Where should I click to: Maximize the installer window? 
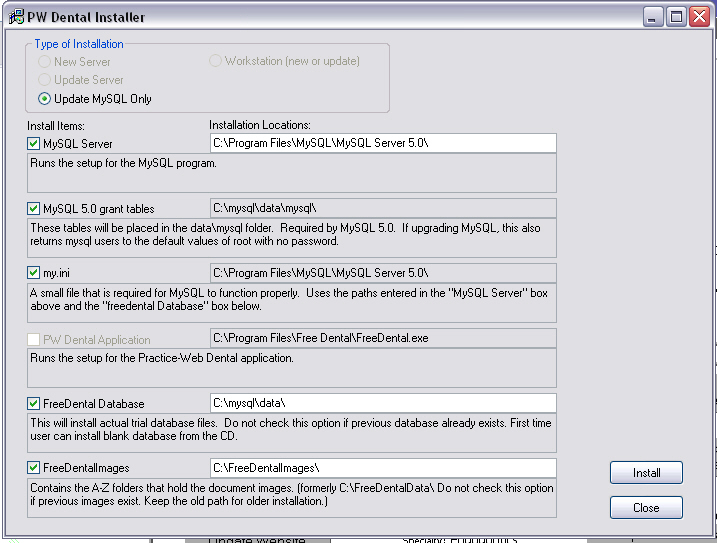click(676, 17)
